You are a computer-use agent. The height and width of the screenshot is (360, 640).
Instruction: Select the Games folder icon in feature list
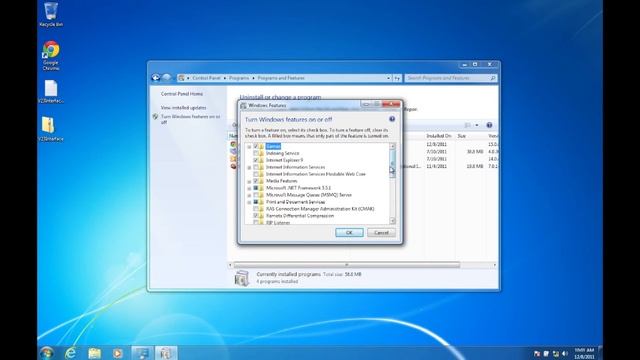(261, 146)
